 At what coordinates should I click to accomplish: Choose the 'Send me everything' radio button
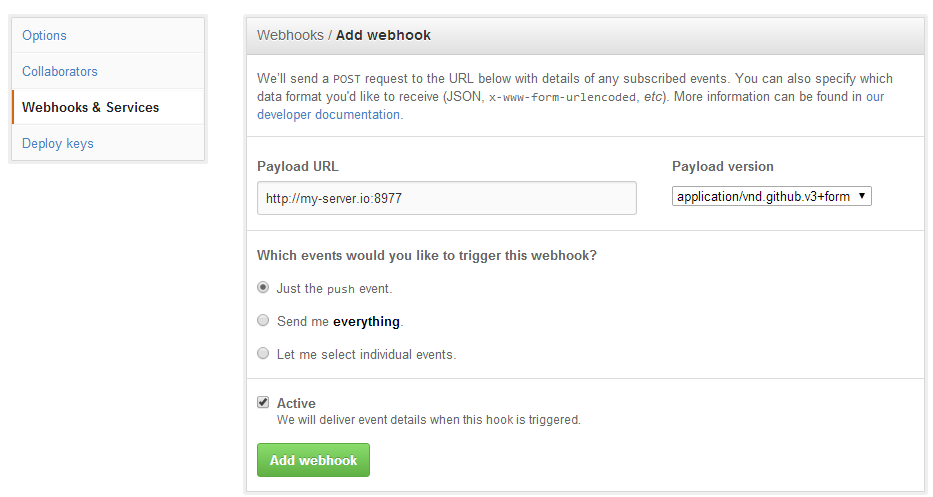pos(263,320)
